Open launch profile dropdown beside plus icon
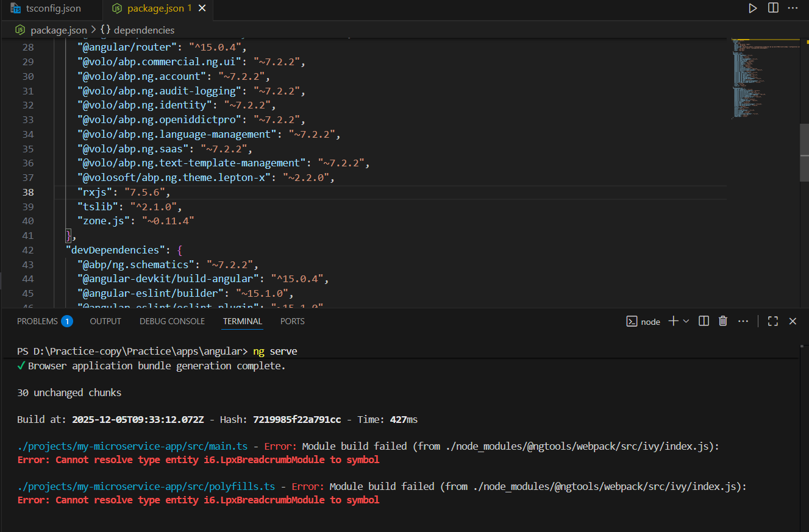 point(686,321)
